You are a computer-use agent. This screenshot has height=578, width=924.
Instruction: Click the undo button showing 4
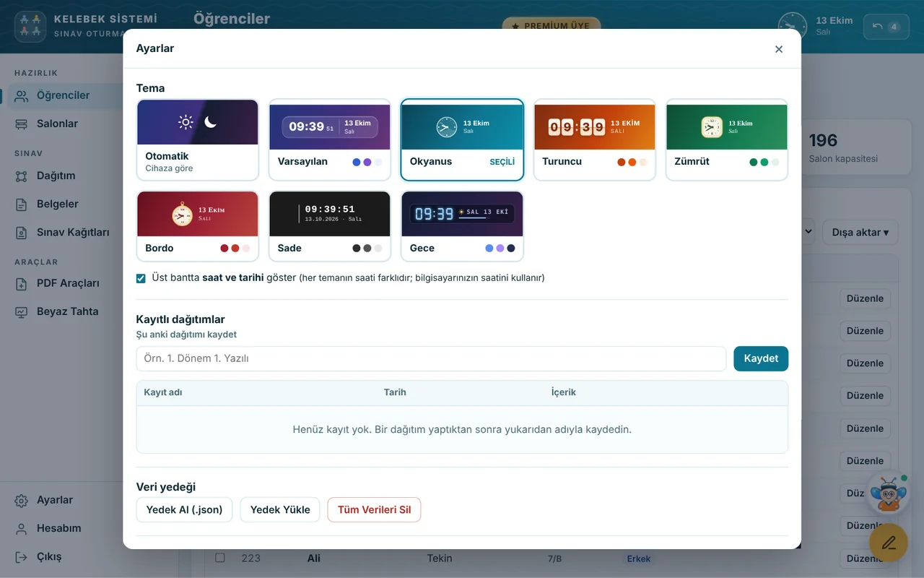886,27
